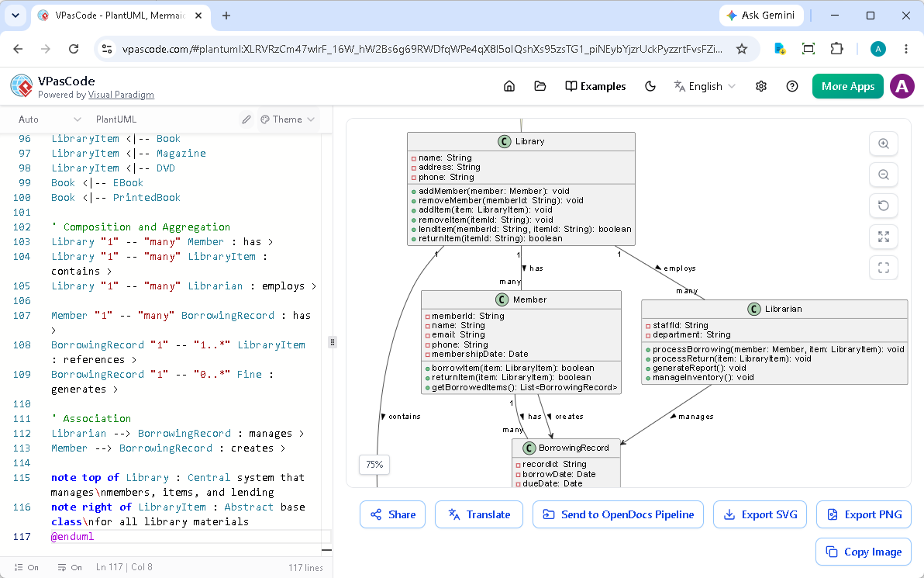This screenshot has width=924, height=578.
Task: Zoom out of the diagram
Action: (884, 175)
